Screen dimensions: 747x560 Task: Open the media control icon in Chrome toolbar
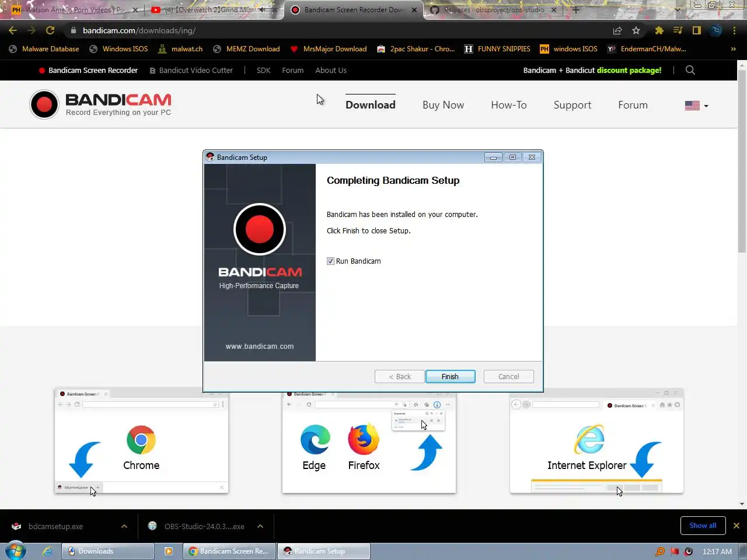678,30
